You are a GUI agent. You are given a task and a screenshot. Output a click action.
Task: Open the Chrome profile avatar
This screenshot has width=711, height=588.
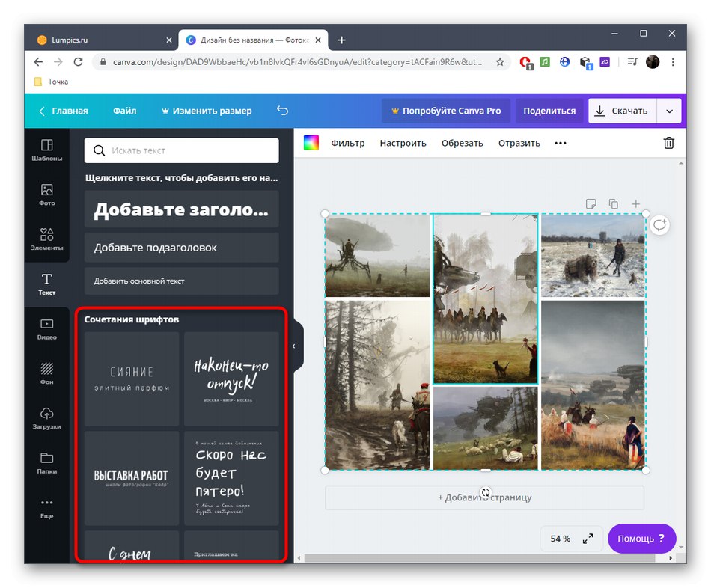653,62
